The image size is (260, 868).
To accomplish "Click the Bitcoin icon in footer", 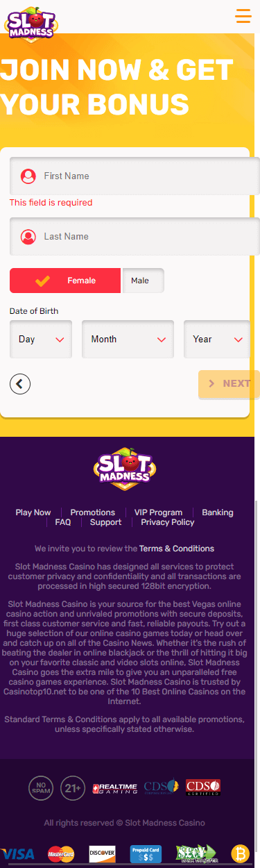I will click(x=240, y=853).
